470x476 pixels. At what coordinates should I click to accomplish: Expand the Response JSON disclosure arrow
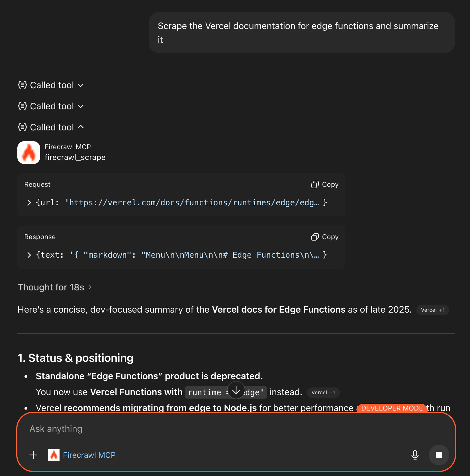tap(28, 255)
